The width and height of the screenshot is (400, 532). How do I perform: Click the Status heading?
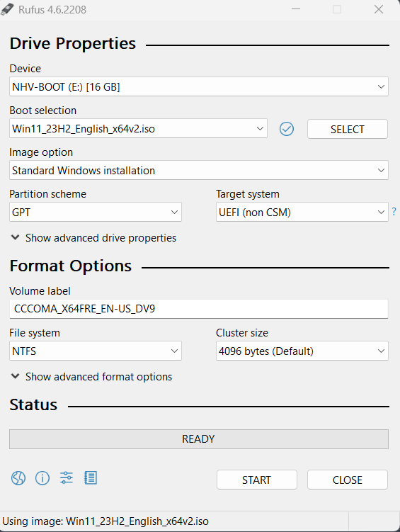[33, 404]
